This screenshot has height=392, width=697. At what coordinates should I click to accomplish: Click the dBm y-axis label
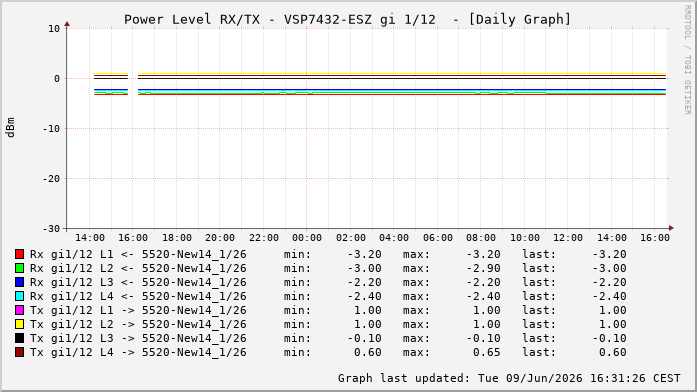(x=10, y=128)
